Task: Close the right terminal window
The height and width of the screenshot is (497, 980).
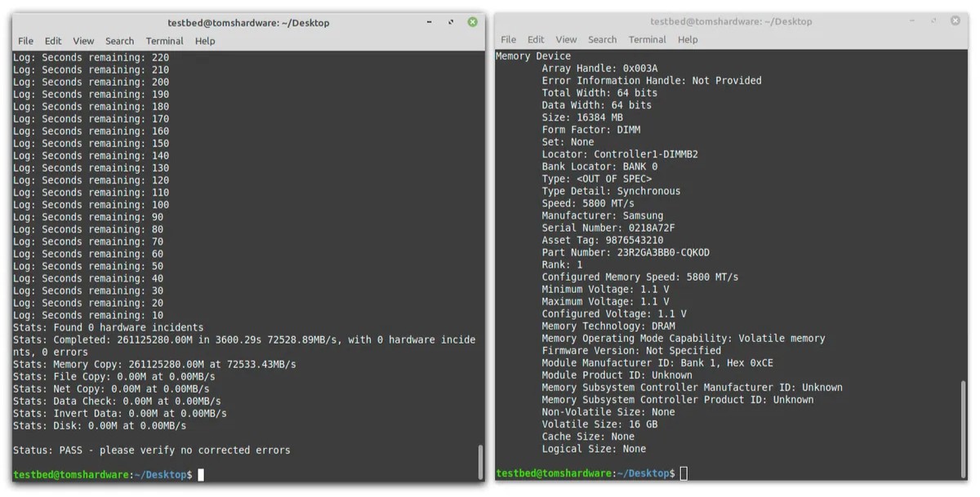Action: (955, 20)
